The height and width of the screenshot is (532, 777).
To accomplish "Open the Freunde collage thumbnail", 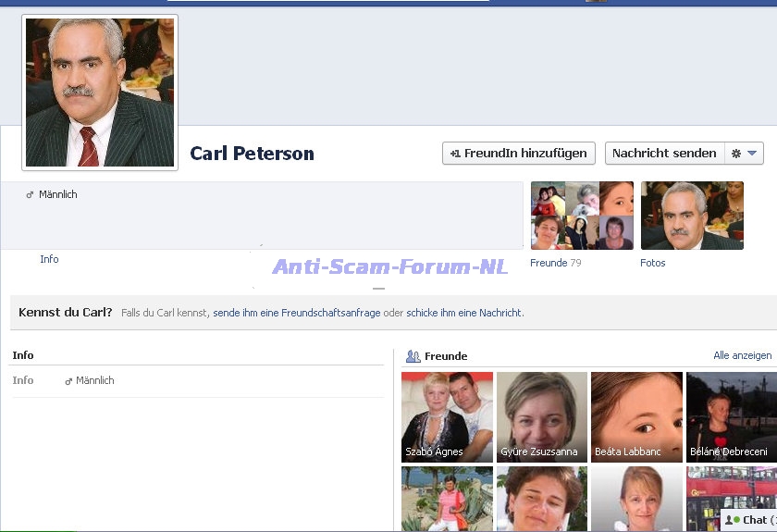I will (582, 216).
